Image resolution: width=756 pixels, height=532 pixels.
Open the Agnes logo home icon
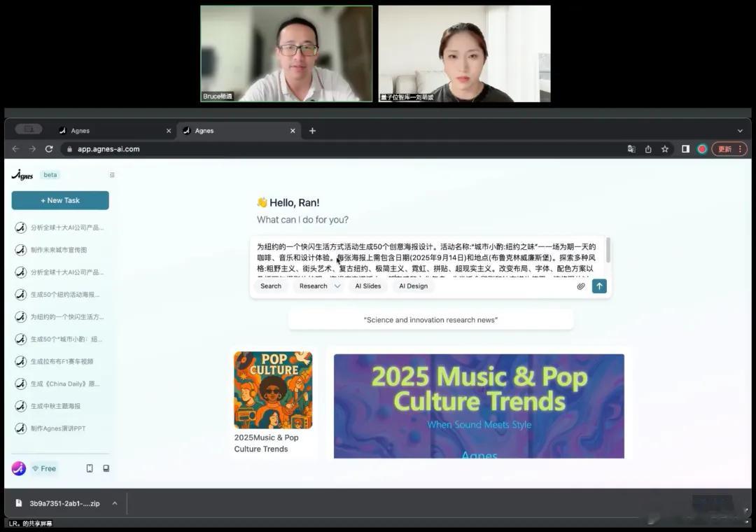click(21, 174)
